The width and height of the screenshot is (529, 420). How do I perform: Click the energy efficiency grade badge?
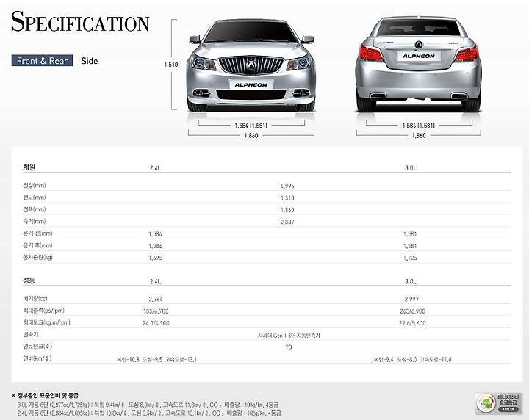pos(499,404)
